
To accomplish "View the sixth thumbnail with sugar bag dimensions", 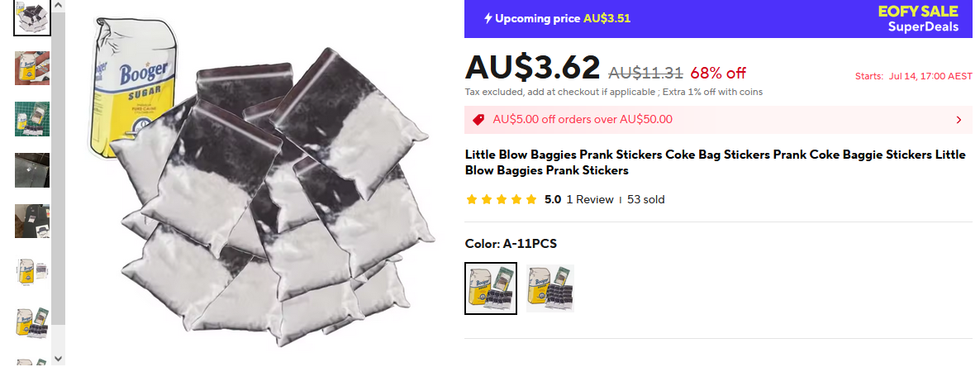I will (32, 272).
